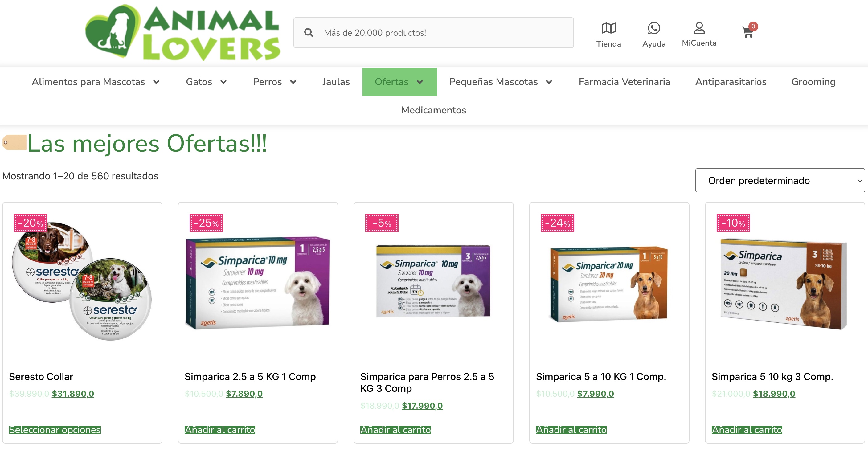Add Simparica 5 a 10 KG 1 Comp. to cart

(571, 430)
